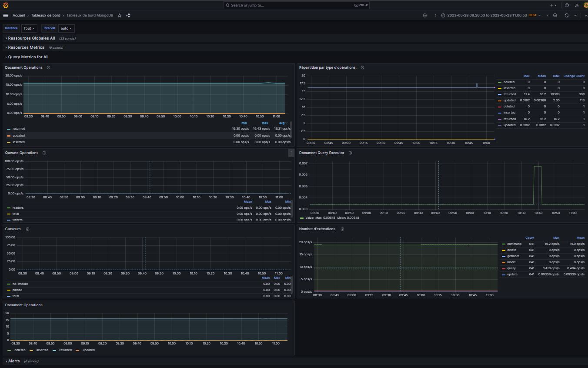Toggle the 'returned' series in Document Operations legend
Screen dimensions: 588x368
[19, 129]
